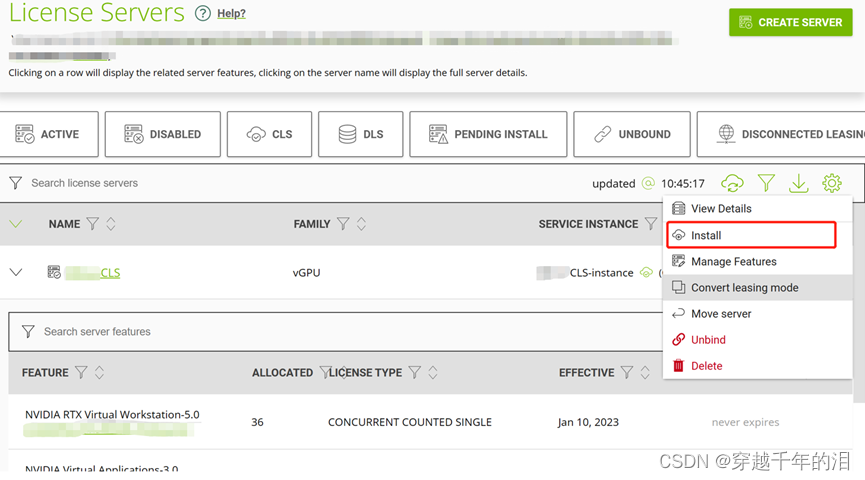The image size is (865, 480).
Task: Filter by DISABLED servers
Action: (x=163, y=134)
